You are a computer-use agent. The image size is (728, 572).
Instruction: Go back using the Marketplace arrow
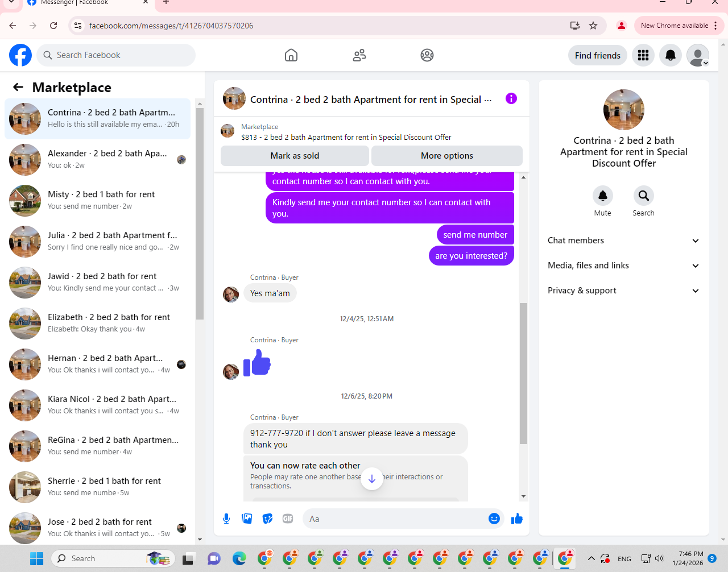point(18,87)
